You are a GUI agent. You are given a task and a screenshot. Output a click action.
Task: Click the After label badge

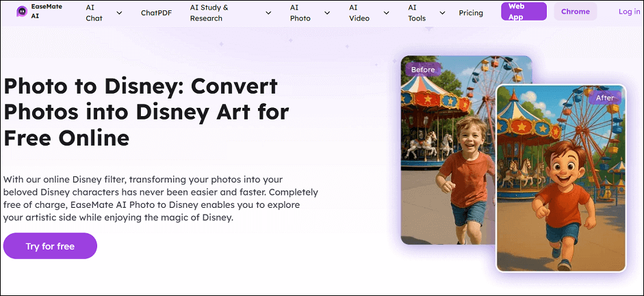pyautogui.click(x=604, y=98)
